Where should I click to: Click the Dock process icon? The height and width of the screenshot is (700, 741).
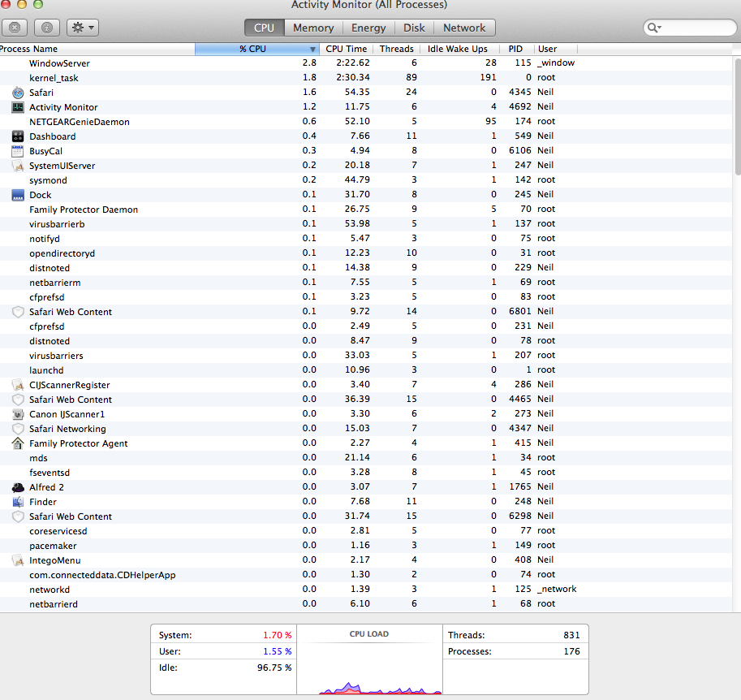pos(18,195)
